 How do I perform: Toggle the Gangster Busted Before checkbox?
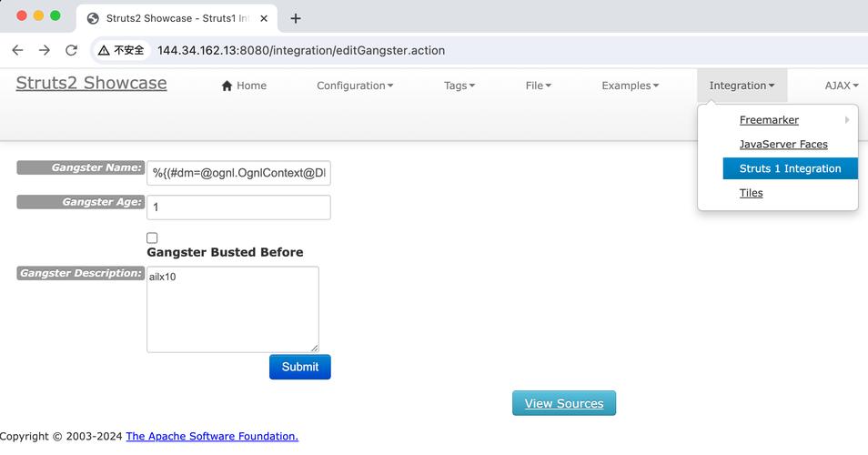152,238
